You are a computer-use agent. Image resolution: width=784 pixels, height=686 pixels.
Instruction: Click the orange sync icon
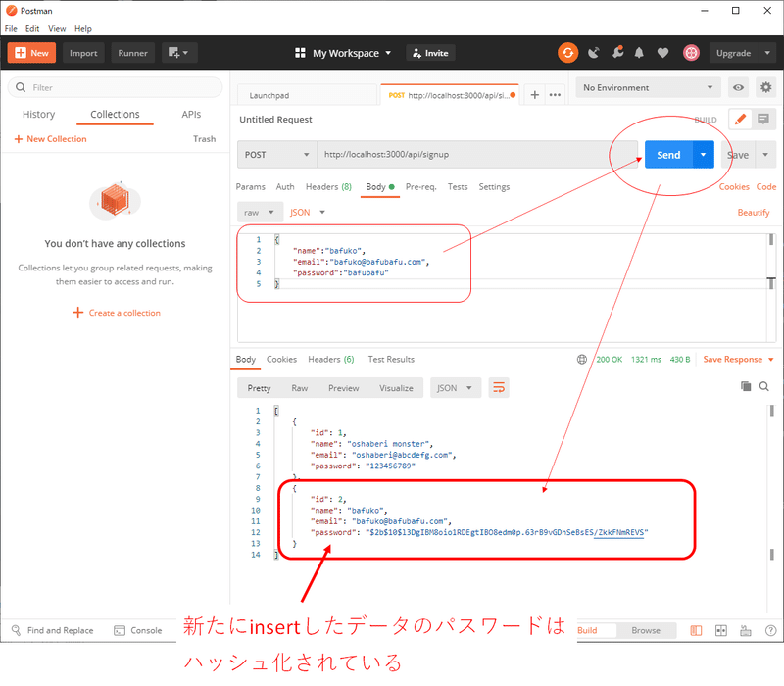(568, 53)
